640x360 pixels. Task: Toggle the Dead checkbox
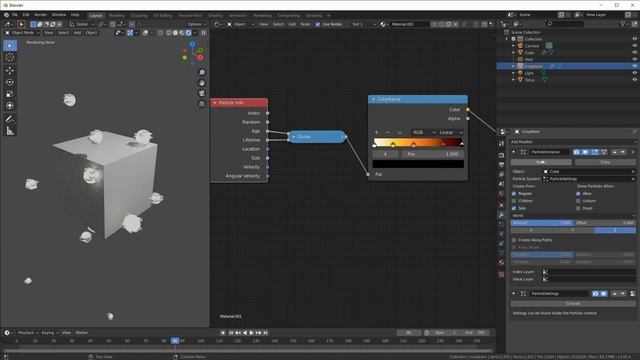tap(578, 208)
